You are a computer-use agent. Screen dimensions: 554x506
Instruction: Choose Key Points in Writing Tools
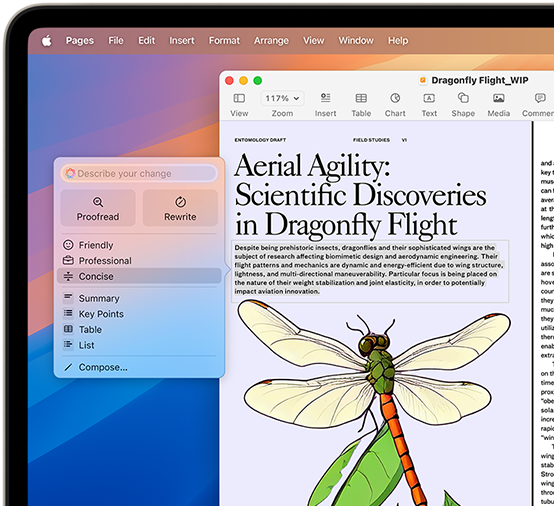[139, 314]
